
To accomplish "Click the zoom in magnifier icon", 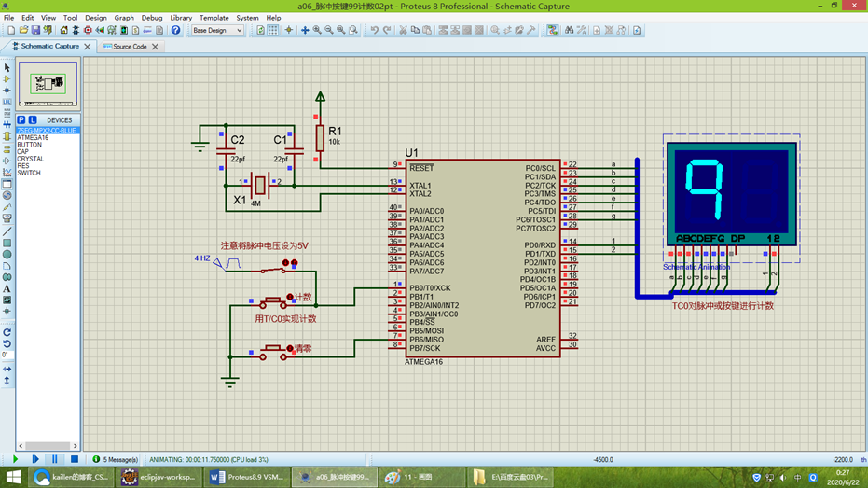I will click(x=317, y=30).
